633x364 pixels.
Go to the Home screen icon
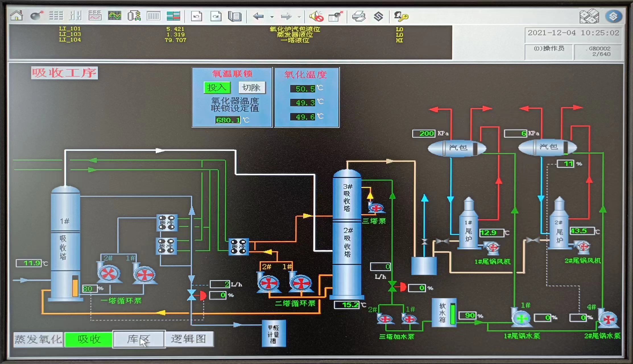pyautogui.click(x=16, y=16)
